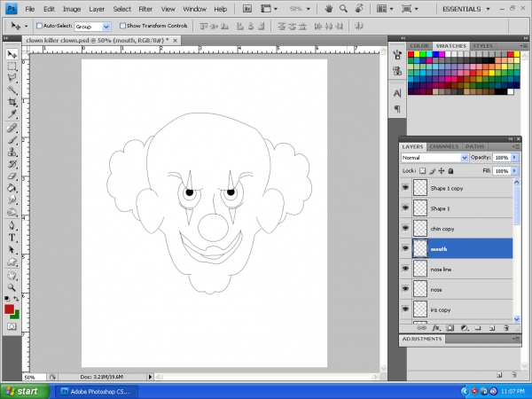Select the Clone Stamp tool

[12, 152]
